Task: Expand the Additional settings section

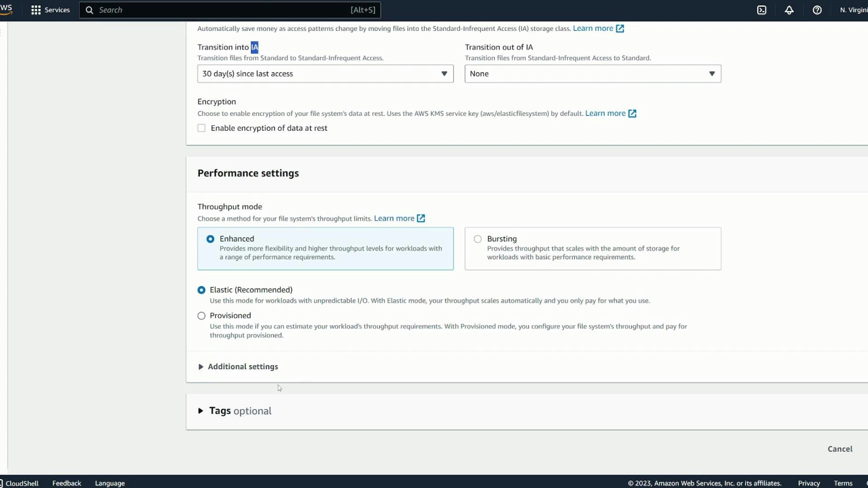Action: click(x=243, y=366)
